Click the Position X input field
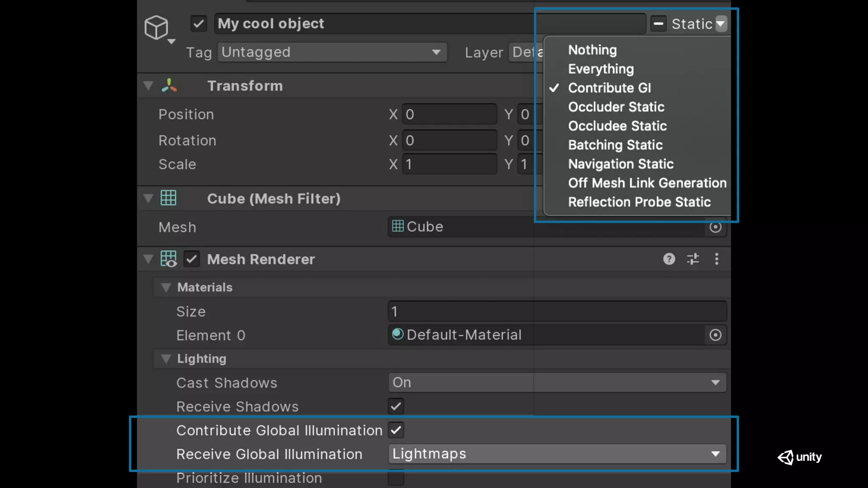Image resolution: width=868 pixels, height=488 pixels. coord(449,114)
